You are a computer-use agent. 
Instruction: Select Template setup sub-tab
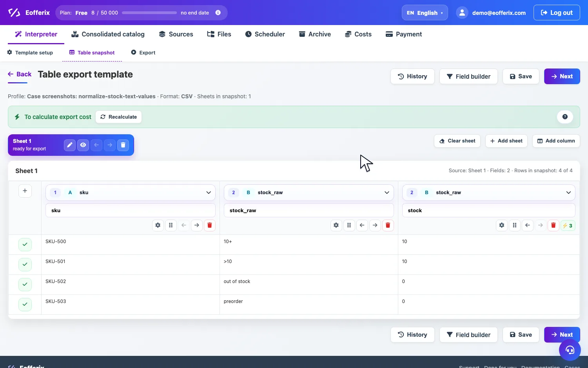tap(30, 52)
